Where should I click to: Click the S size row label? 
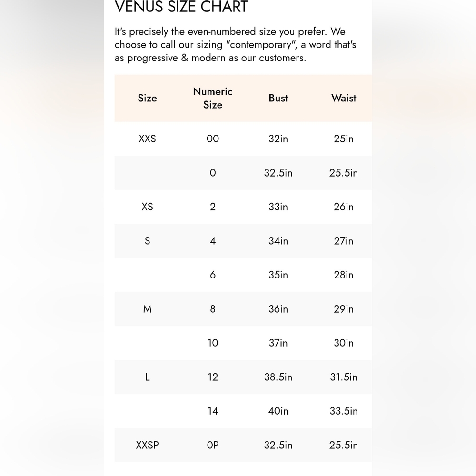coord(147,241)
